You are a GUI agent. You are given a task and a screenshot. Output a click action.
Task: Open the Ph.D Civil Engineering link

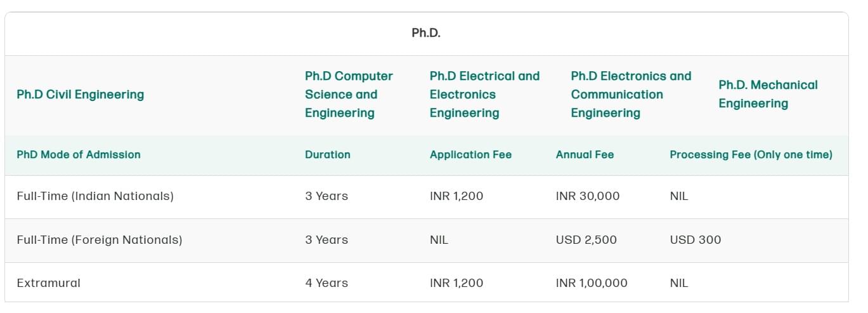pos(81,95)
